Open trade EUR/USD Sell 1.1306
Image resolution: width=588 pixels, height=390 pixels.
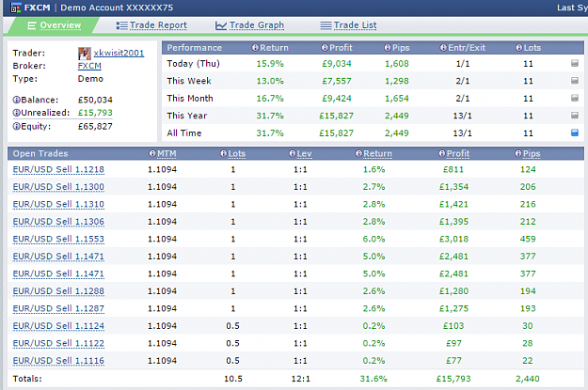tap(58, 222)
